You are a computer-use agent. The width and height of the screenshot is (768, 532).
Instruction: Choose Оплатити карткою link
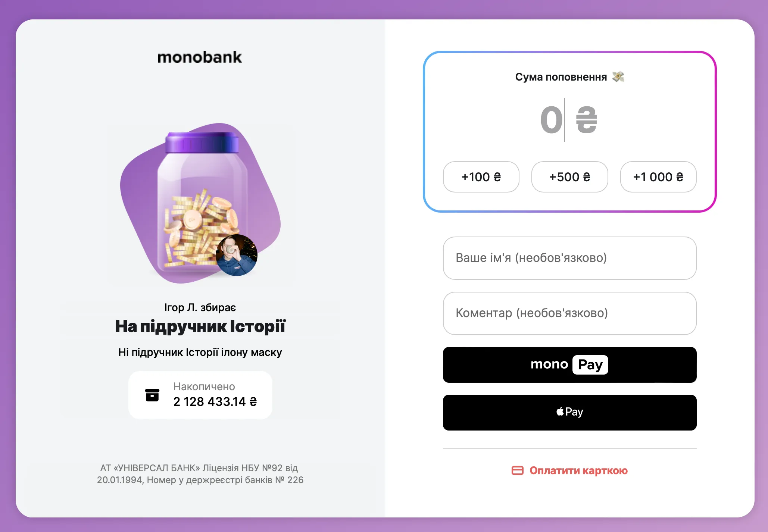(578, 470)
